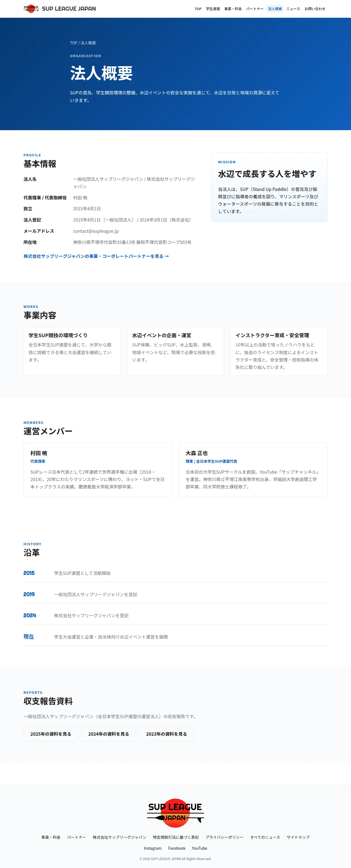Open 特定商取引法に基づく表記 in the footer
Screen dimensions: 351x868
pyautogui.click(x=176, y=837)
